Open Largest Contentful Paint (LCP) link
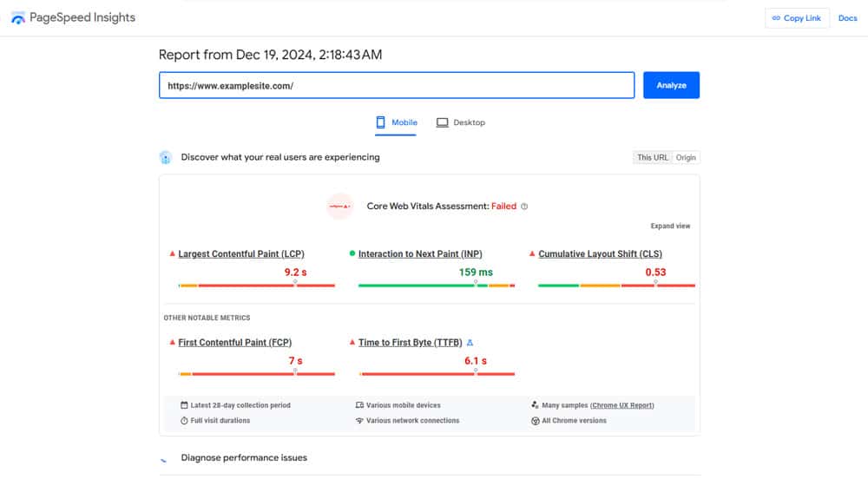This screenshot has width=868, height=486. 240,254
